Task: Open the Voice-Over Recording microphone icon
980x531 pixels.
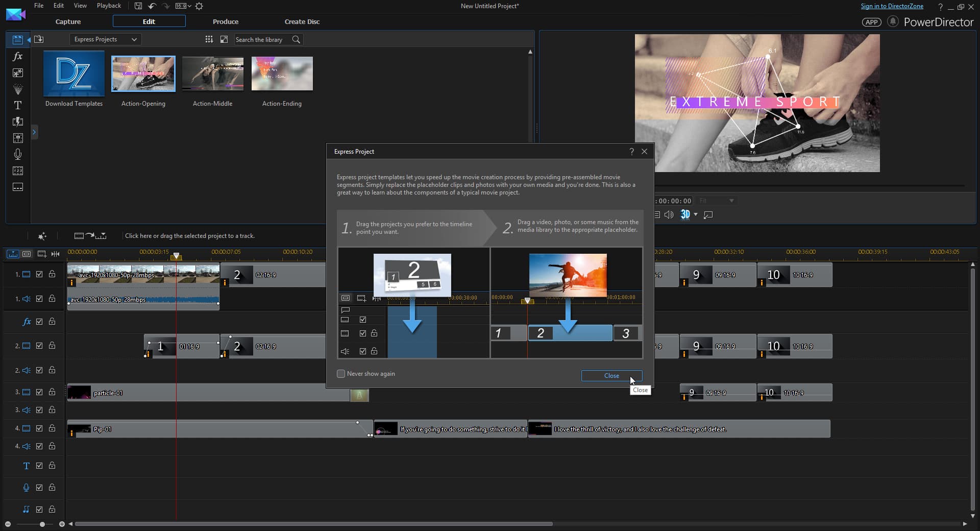Action: (x=18, y=154)
